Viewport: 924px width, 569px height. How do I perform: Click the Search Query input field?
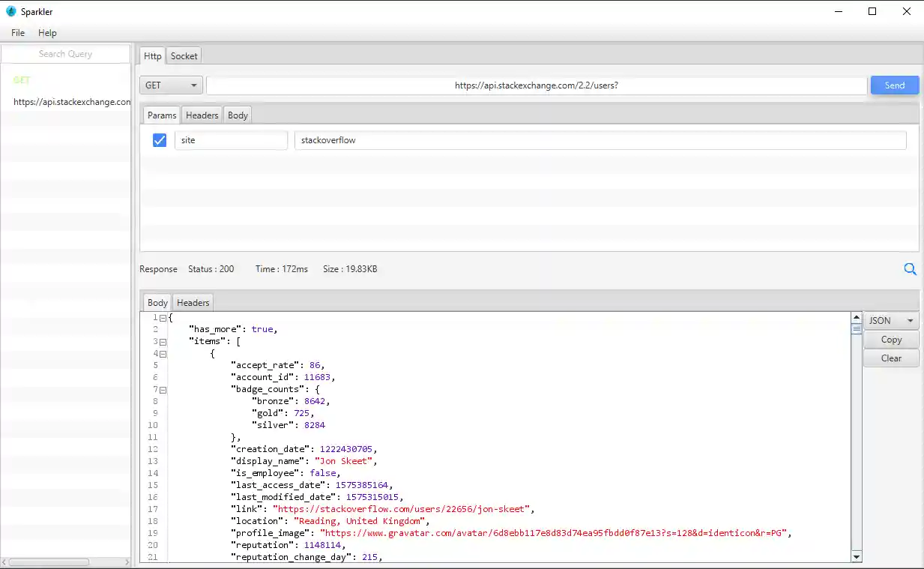[65, 54]
